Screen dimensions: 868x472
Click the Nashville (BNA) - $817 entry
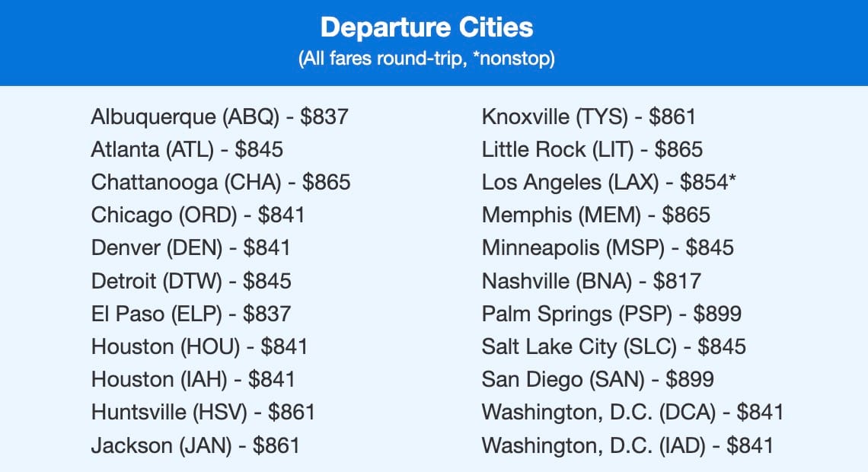point(591,281)
